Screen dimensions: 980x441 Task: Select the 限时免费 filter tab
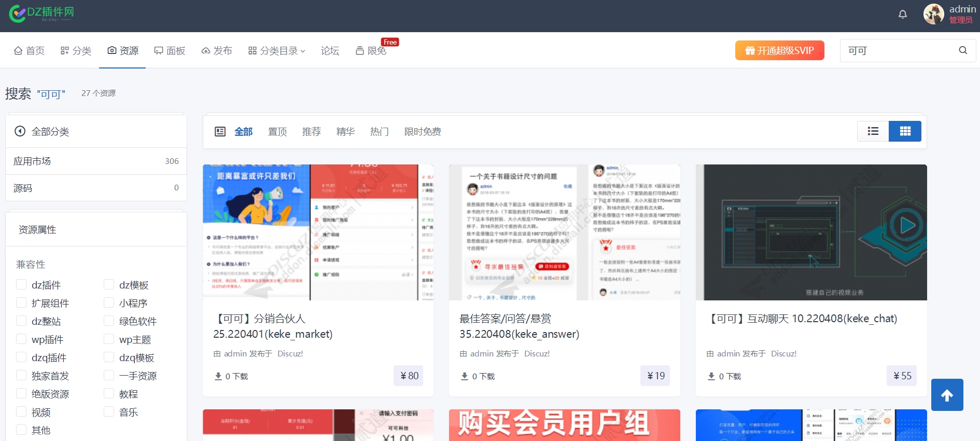[423, 132]
